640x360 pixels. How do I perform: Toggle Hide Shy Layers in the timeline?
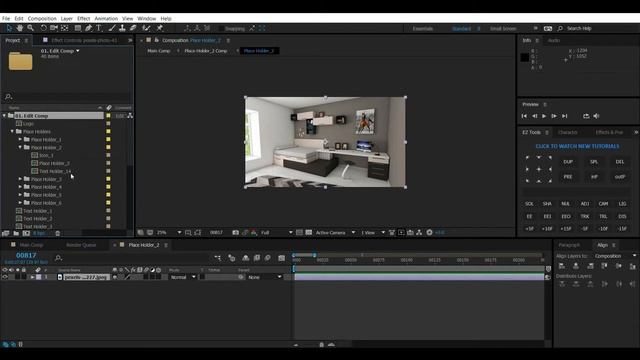tap(245, 258)
